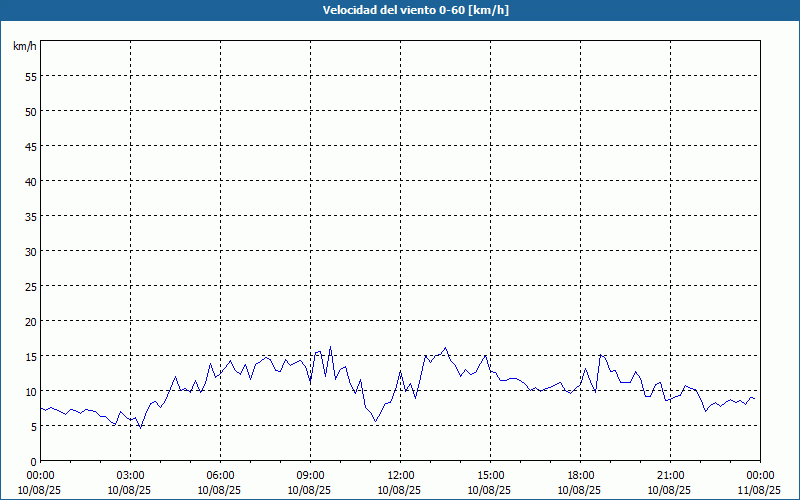Click the '09:00' time label
The width and height of the screenshot is (800, 500).
[x=310, y=476]
